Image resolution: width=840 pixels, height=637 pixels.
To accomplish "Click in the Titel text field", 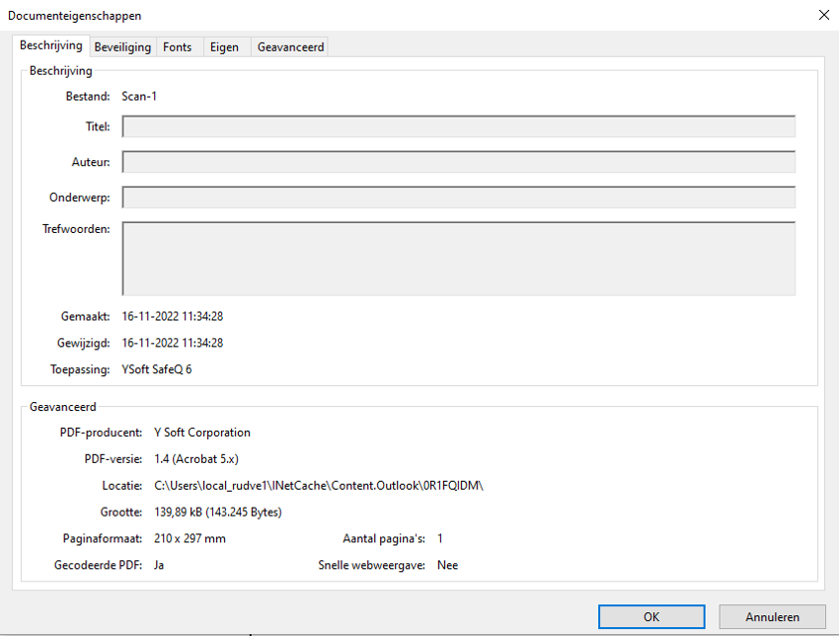I will 458,126.
